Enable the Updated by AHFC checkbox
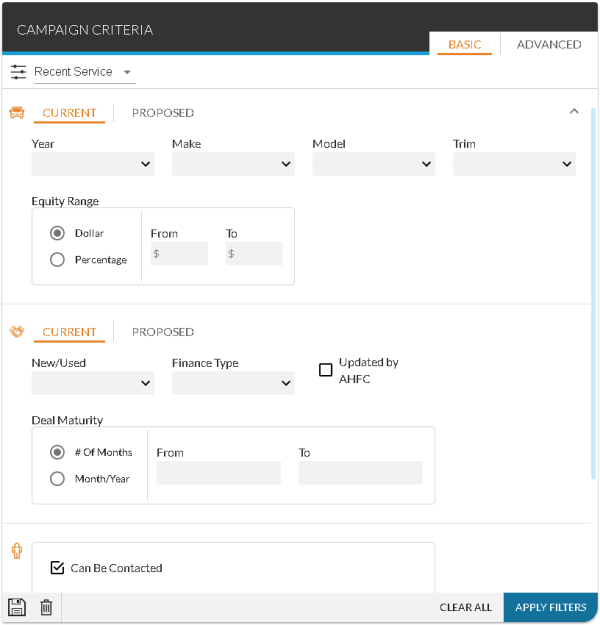The width and height of the screenshot is (600, 625). click(325, 370)
